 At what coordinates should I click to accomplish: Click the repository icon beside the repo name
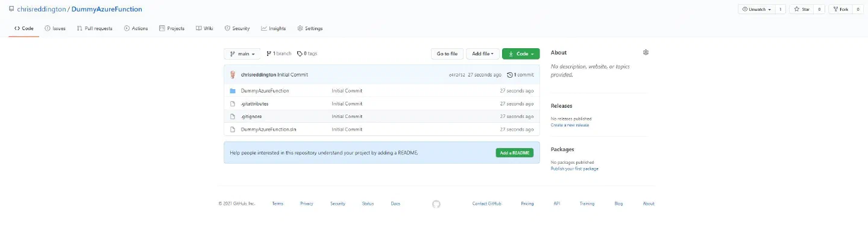pos(11,10)
